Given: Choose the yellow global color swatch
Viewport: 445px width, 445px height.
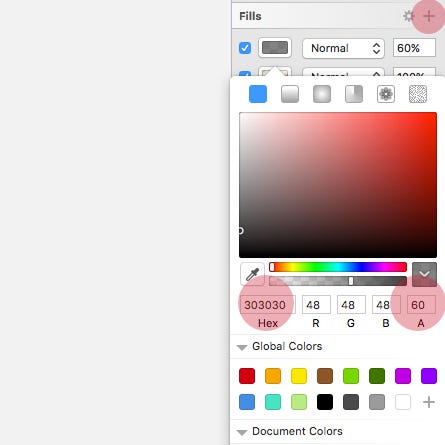Looking at the screenshot, I should (299, 376).
